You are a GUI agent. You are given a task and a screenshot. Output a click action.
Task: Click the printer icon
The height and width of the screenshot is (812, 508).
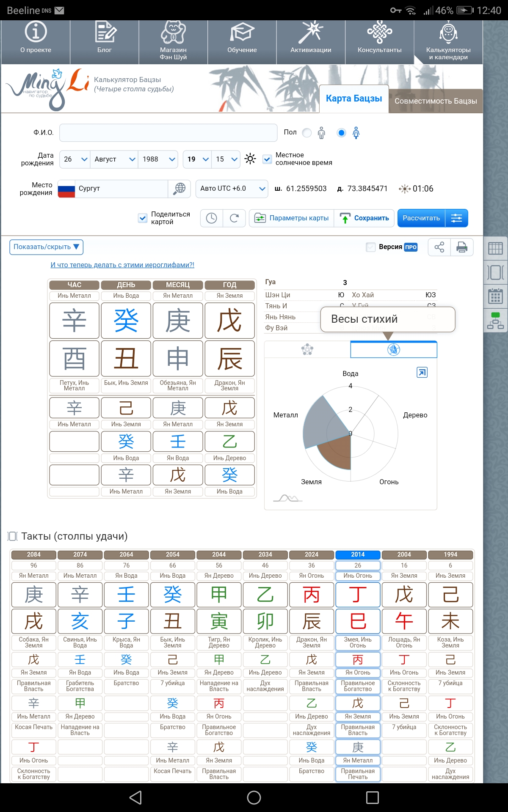[x=462, y=247]
